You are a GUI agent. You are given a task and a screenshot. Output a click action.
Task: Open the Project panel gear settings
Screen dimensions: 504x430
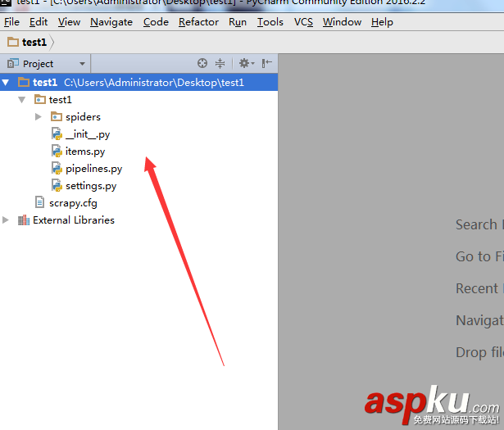(x=244, y=63)
